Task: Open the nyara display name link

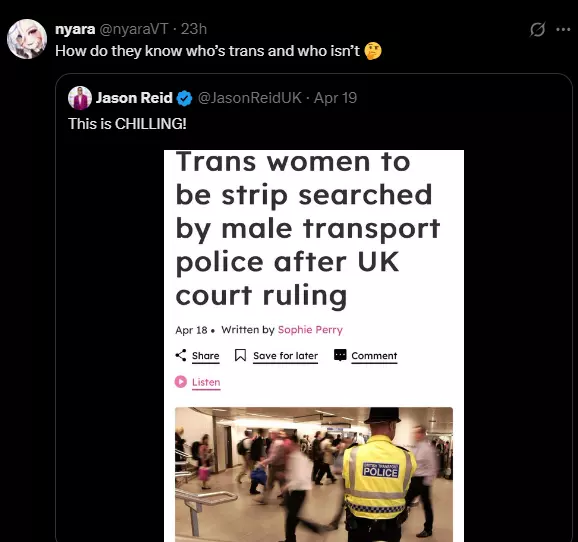Action: point(75,29)
